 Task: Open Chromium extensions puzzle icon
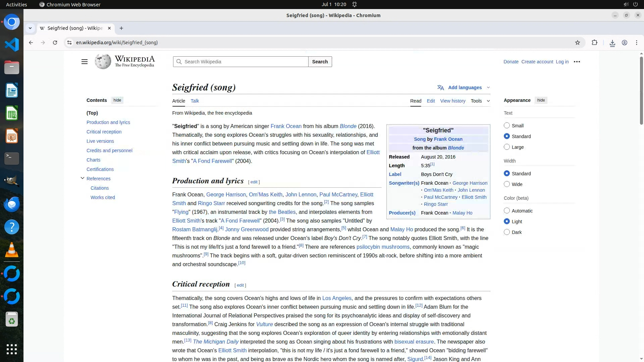coord(594,43)
